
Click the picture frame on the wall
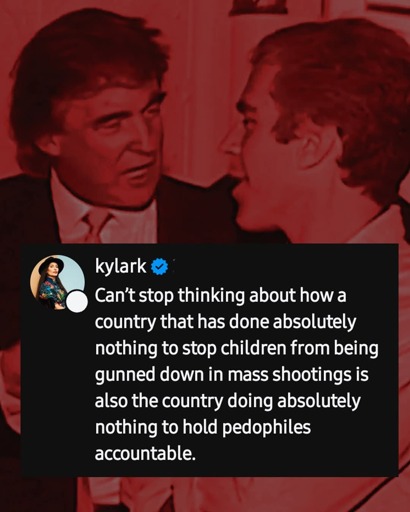(x=258, y=7)
